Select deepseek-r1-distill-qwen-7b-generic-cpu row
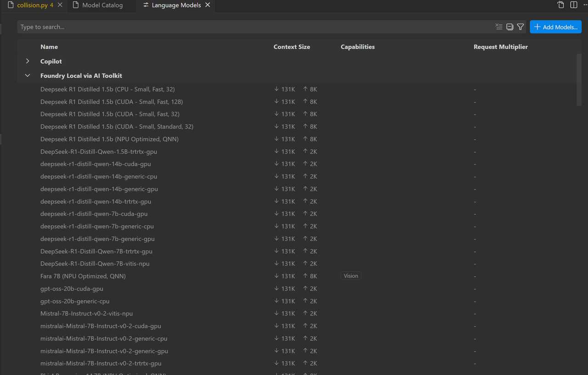 click(x=297, y=226)
